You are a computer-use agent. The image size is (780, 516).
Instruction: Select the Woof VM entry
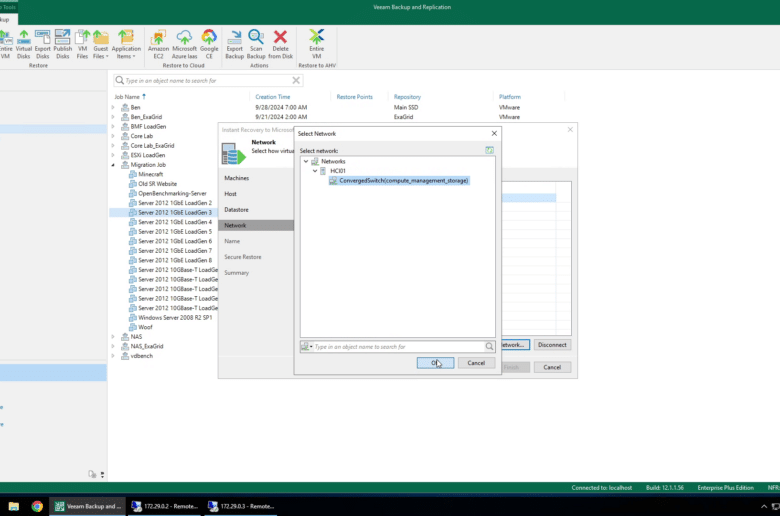click(x=145, y=327)
